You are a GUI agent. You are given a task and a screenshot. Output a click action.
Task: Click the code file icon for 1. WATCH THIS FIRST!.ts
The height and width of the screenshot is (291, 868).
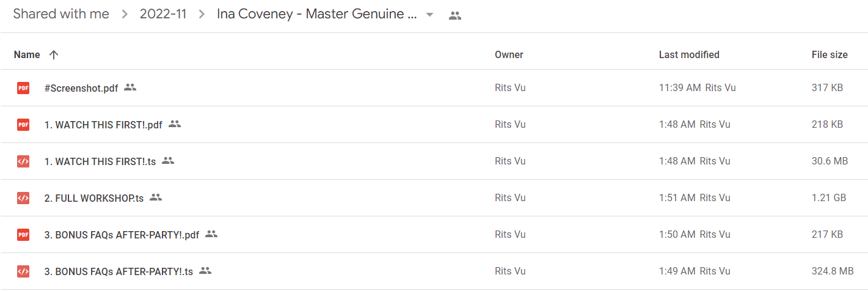pyautogui.click(x=23, y=161)
